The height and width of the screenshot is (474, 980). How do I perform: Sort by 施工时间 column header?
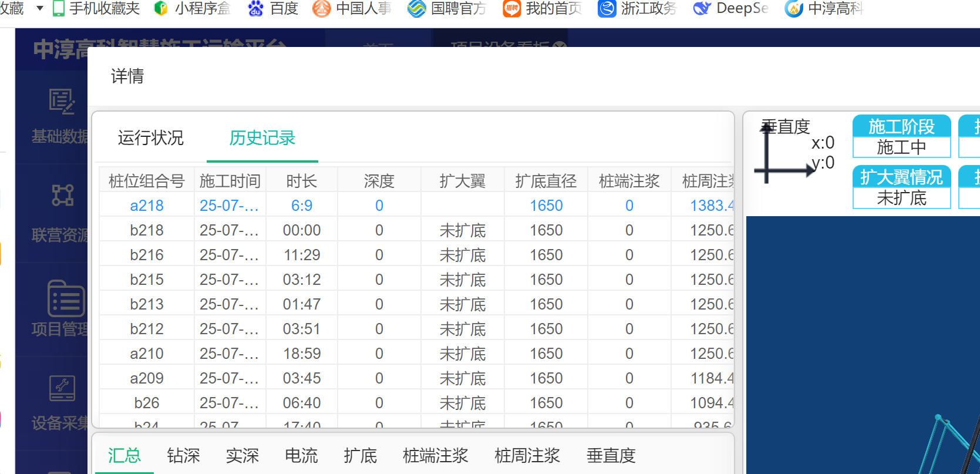pyautogui.click(x=230, y=181)
